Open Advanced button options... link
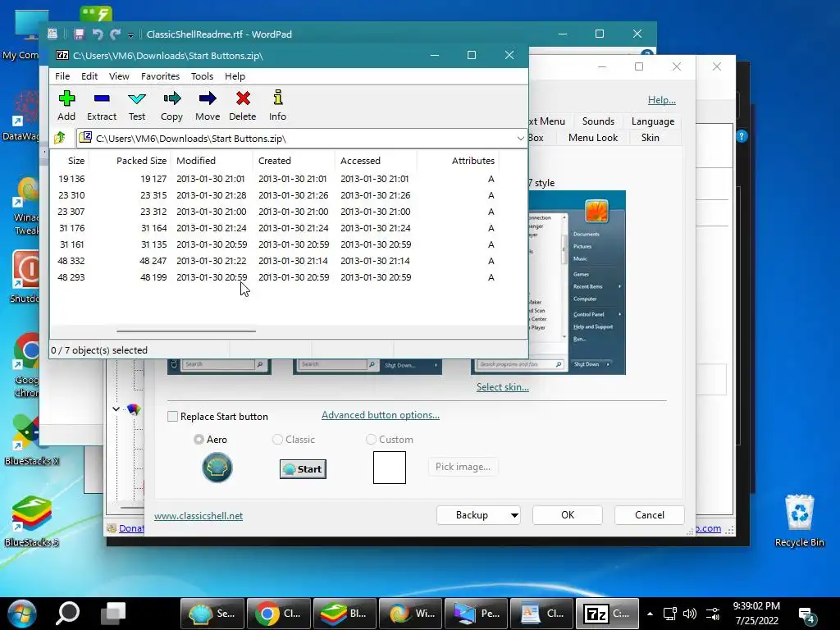Viewport: 840px width, 630px height. [x=381, y=415]
